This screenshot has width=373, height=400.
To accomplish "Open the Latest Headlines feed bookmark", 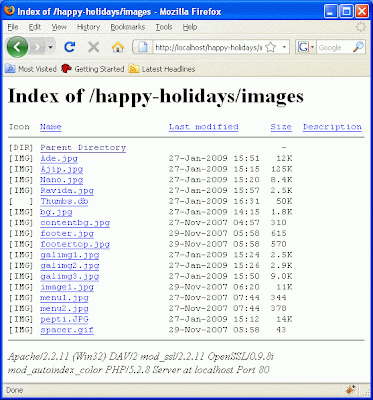I will pyautogui.click(x=162, y=69).
